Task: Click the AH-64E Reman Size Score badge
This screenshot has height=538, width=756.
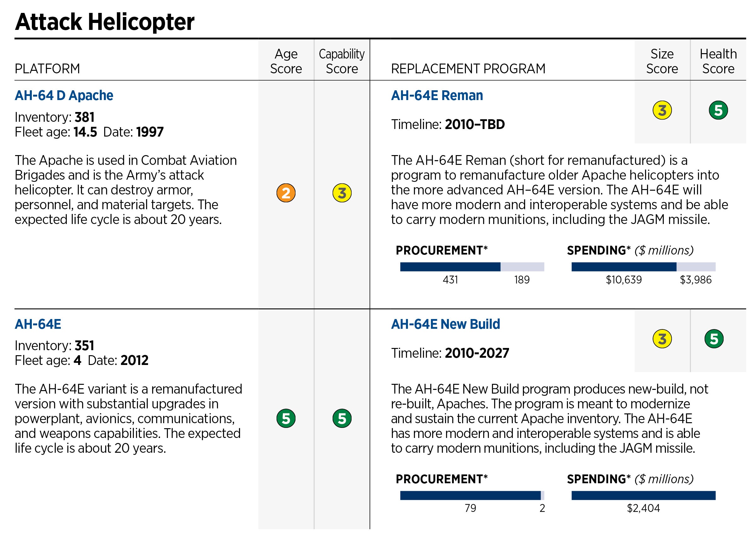Action: pos(662,110)
